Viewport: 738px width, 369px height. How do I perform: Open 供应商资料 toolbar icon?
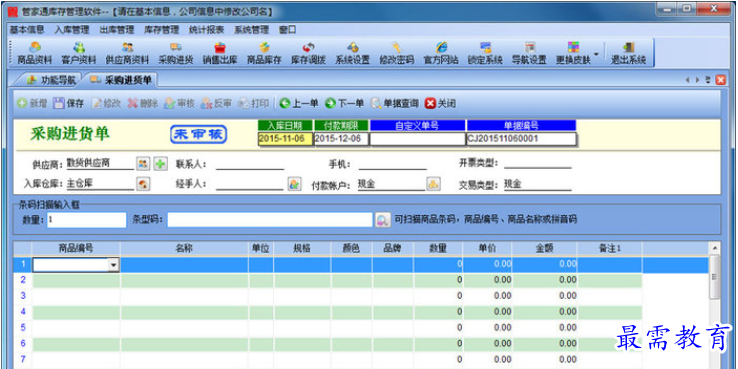(x=127, y=53)
